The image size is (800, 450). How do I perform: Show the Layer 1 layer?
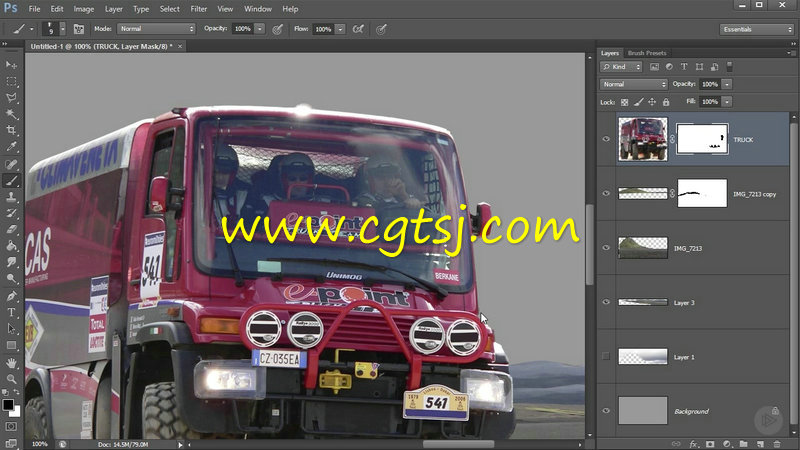tap(606, 356)
